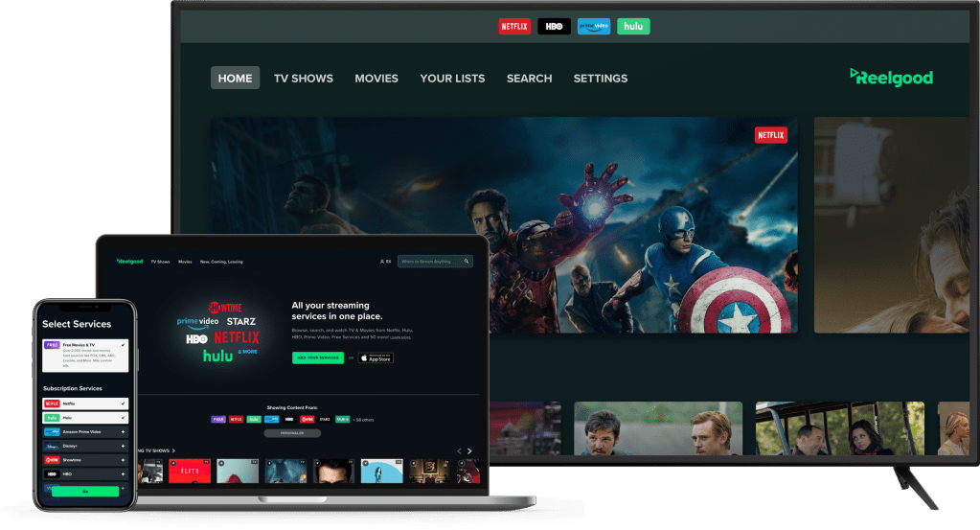Image resolution: width=980 pixels, height=530 pixels.
Task: Click the MUBI service chip on the laptop
Action: pyautogui.click(x=343, y=420)
